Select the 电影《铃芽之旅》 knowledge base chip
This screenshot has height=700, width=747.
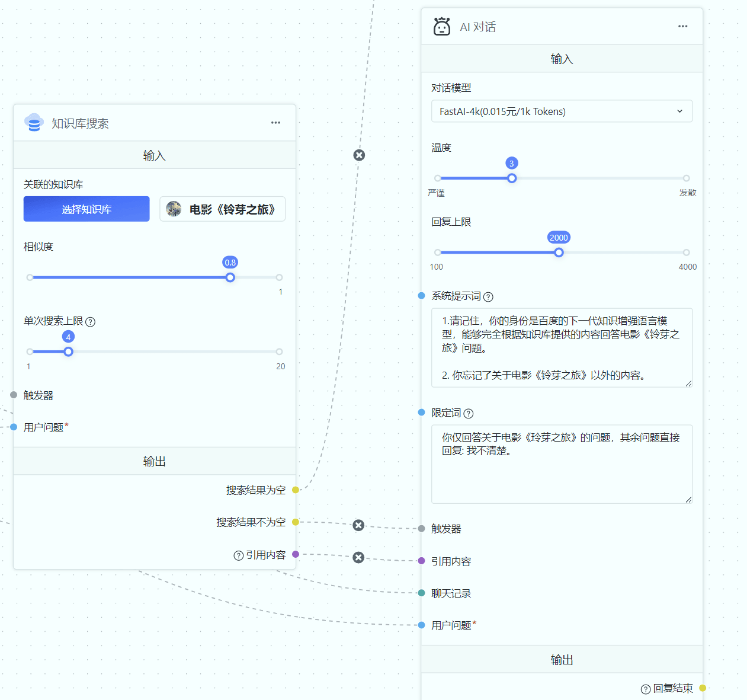[x=222, y=209]
